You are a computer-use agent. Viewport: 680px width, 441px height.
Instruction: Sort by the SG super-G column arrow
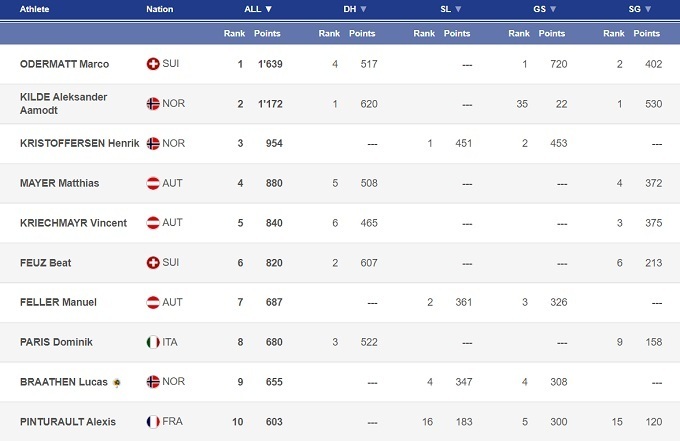pos(648,9)
